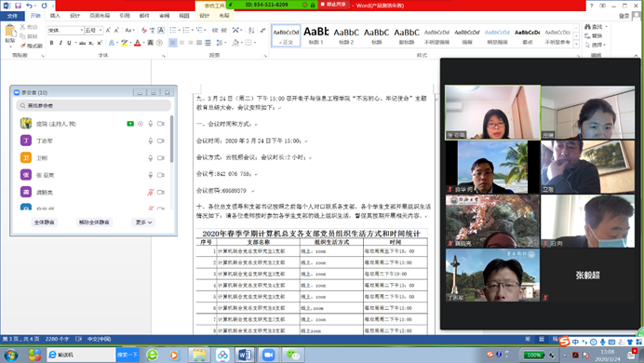644x363 pixels.
Task: Select the Format Painter (格式刷) tool
Action: 32,46
